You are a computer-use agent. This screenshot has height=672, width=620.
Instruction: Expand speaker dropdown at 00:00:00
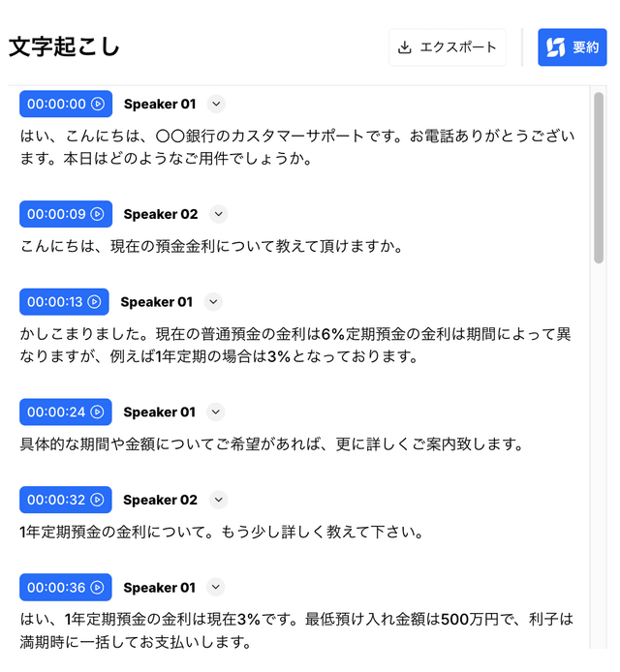tap(216, 104)
